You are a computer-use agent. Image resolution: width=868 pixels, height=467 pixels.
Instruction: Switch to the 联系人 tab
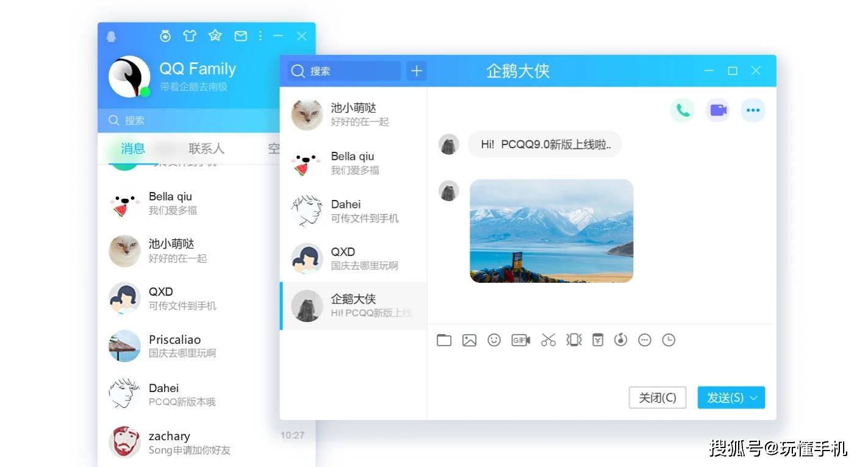coord(206,148)
